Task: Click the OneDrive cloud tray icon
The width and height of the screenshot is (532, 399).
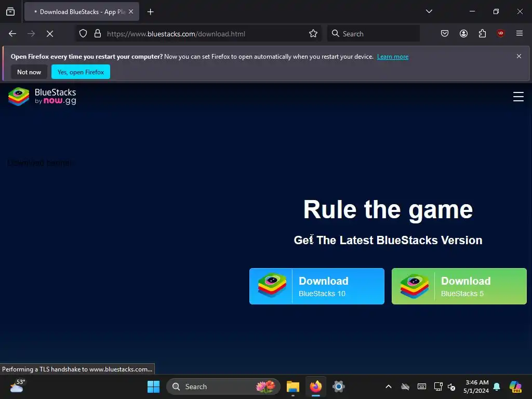Action: click(405, 387)
